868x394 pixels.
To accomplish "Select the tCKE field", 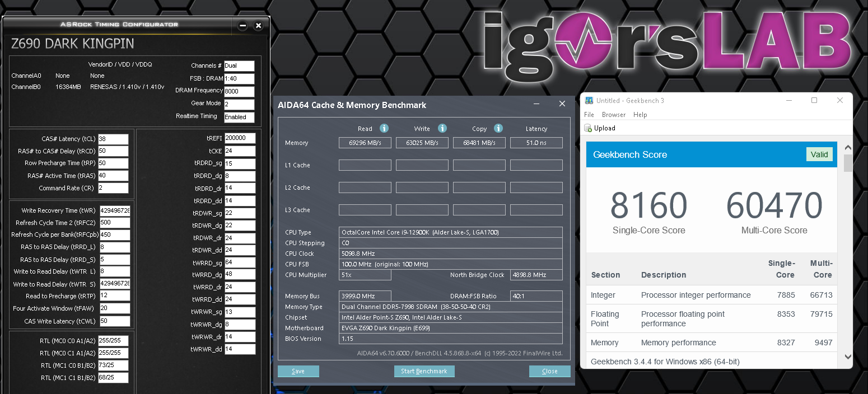I will point(240,151).
